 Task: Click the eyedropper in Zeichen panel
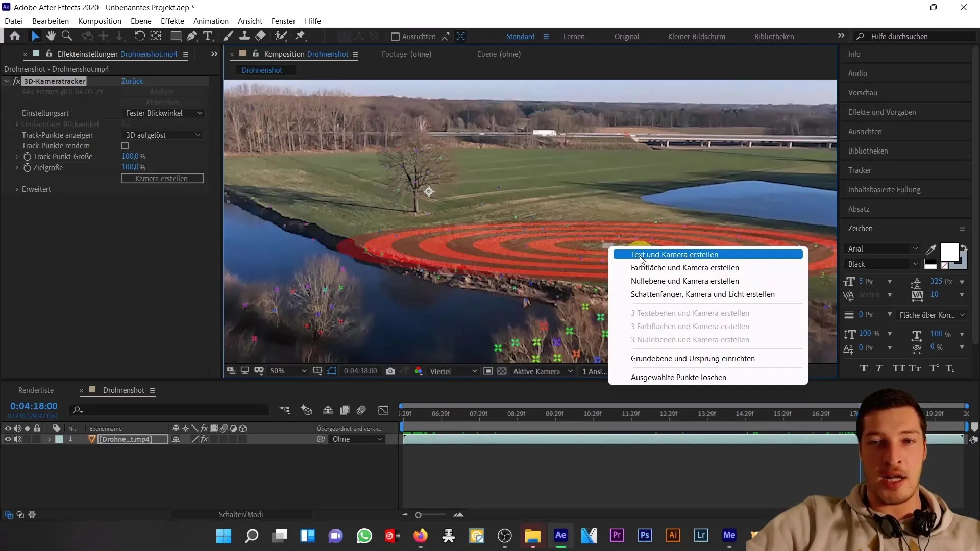point(931,249)
